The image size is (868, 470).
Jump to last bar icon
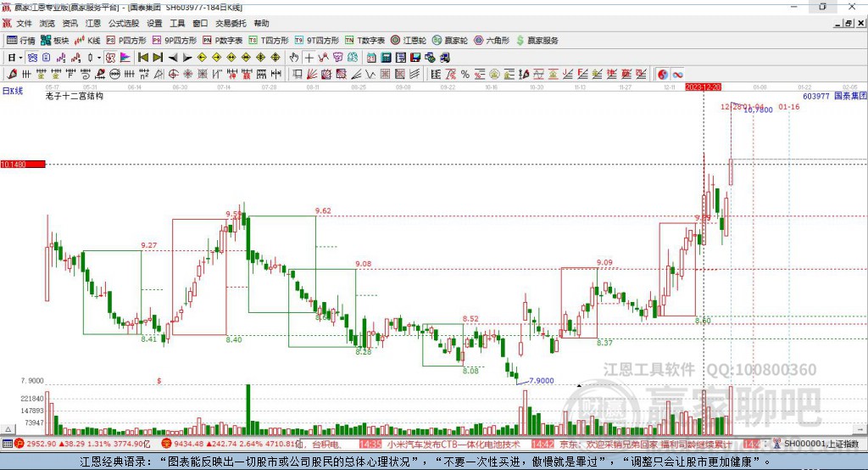pyautogui.click(x=158, y=58)
